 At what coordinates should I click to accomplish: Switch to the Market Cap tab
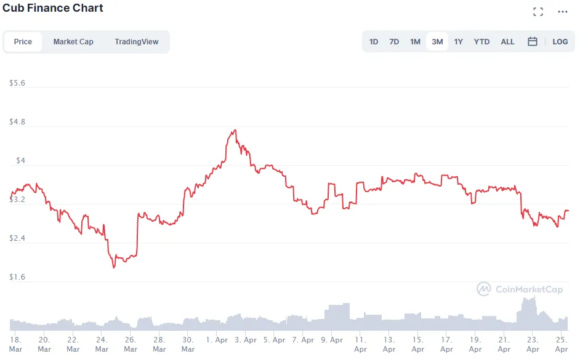point(73,42)
